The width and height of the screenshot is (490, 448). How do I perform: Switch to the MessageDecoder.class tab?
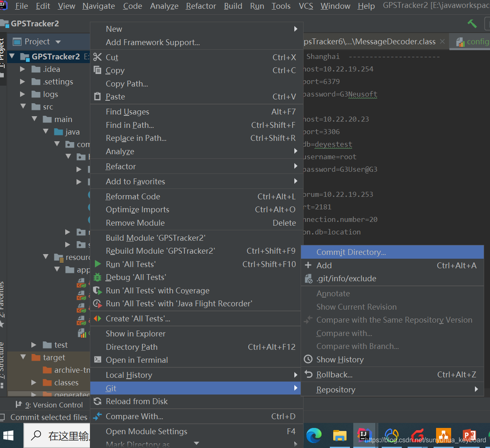[369, 41]
